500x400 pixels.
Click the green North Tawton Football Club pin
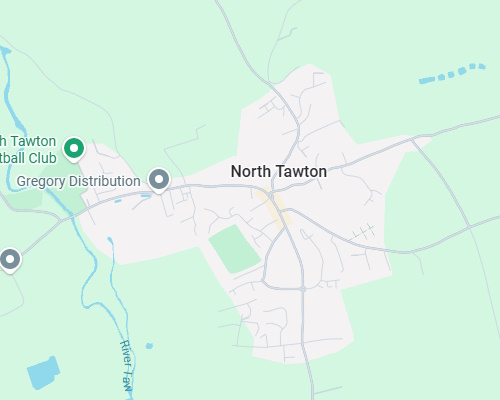(74, 149)
